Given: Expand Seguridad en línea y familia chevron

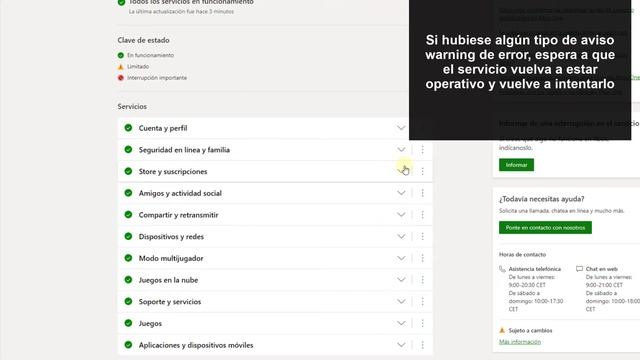Looking at the screenshot, I should pyautogui.click(x=401, y=150).
